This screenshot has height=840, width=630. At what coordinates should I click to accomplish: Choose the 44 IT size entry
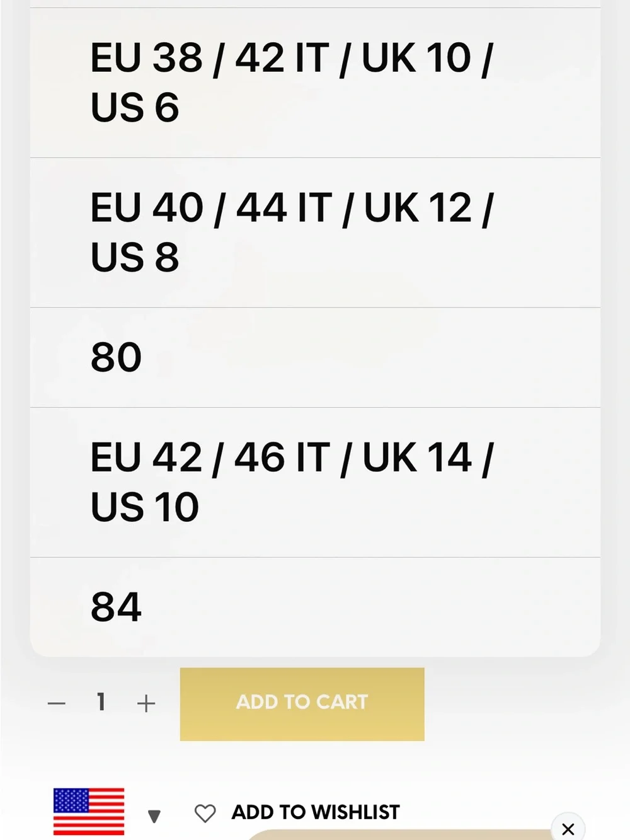[315, 233]
